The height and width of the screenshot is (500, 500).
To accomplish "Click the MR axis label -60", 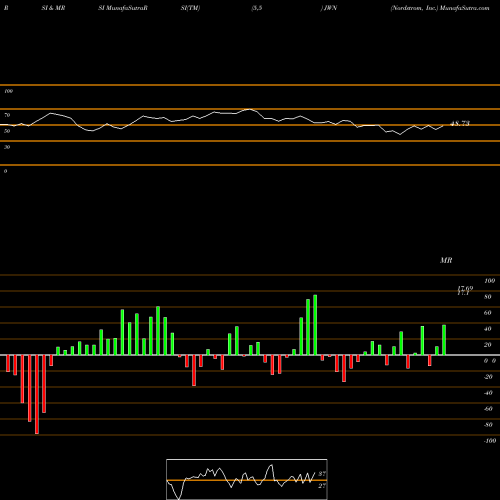I will point(488,409).
